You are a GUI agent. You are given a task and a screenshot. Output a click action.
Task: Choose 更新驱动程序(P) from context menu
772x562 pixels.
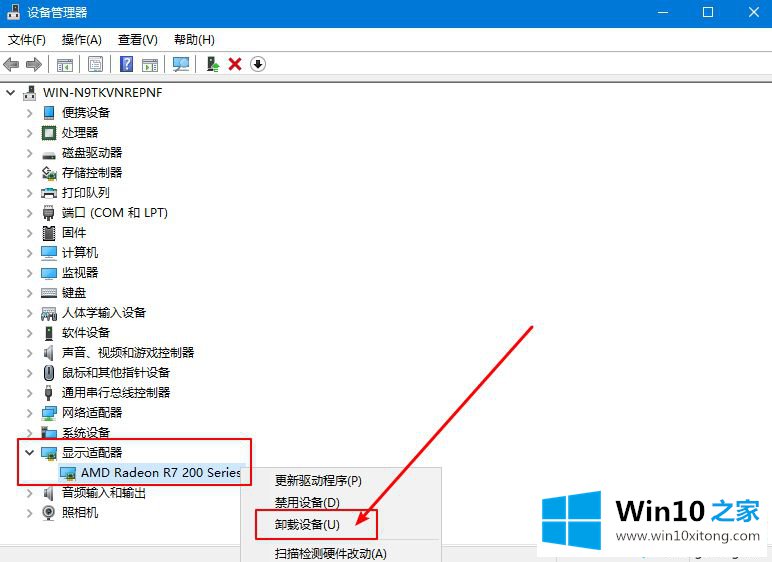318,480
